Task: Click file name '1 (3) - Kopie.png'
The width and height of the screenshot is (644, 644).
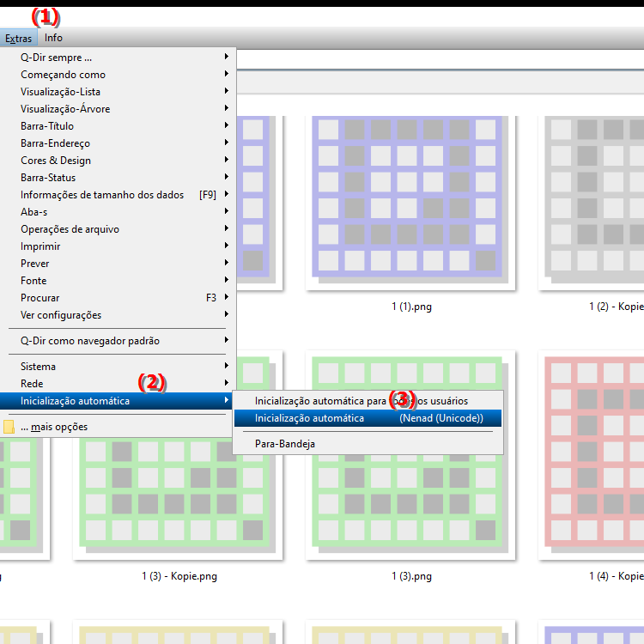Action: click(x=179, y=577)
